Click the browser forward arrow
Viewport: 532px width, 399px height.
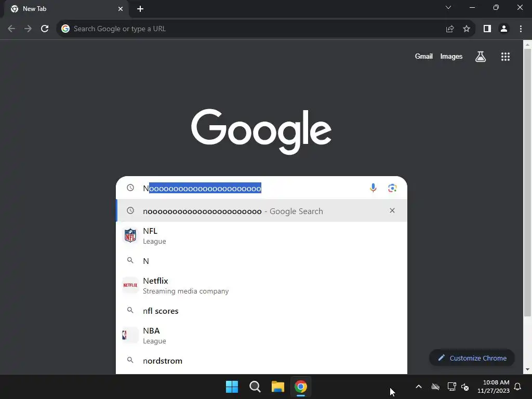[28, 29]
